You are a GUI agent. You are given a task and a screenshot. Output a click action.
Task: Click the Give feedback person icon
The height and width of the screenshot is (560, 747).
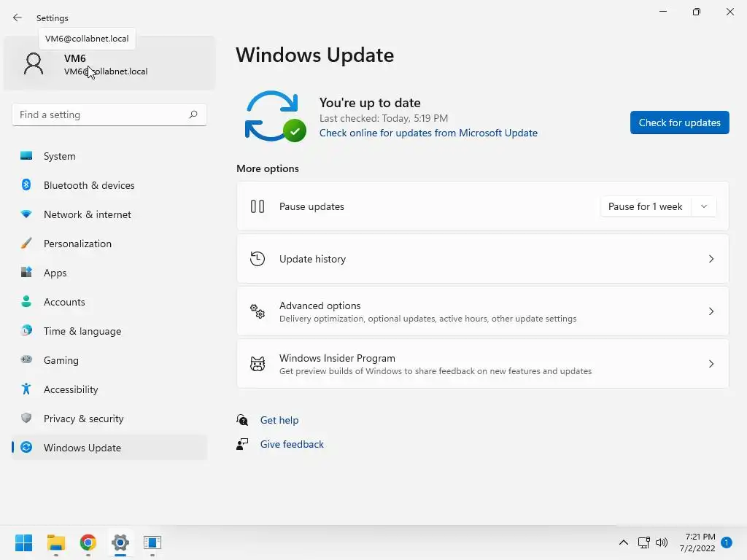click(242, 444)
